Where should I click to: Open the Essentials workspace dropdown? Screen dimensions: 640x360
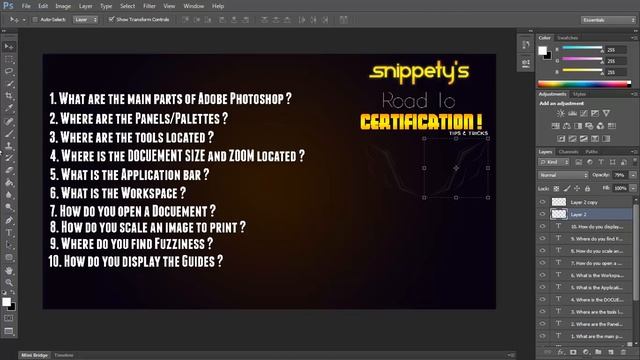pyautogui.click(x=608, y=20)
